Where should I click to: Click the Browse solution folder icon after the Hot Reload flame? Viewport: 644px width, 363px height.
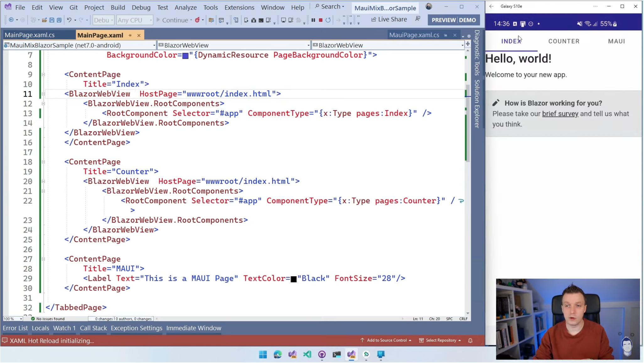click(x=211, y=20)
